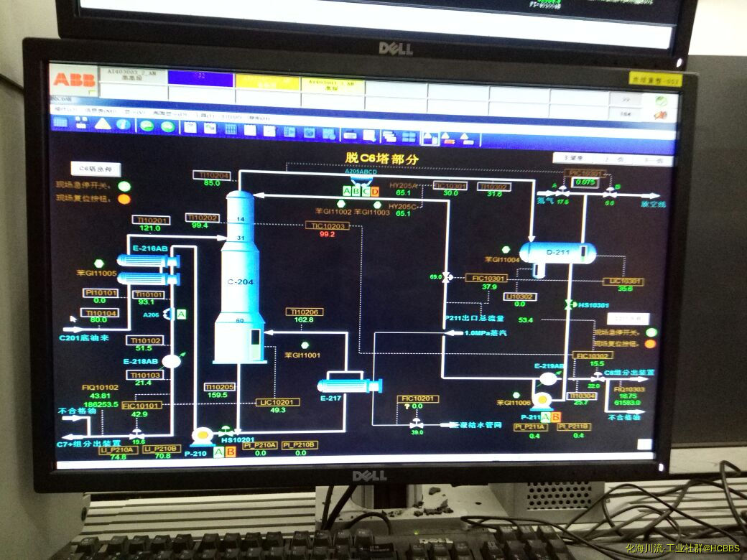The image size is (747, 560).
Task: Open the LIC10201 level controller tag
Action: tap(277, 403)
